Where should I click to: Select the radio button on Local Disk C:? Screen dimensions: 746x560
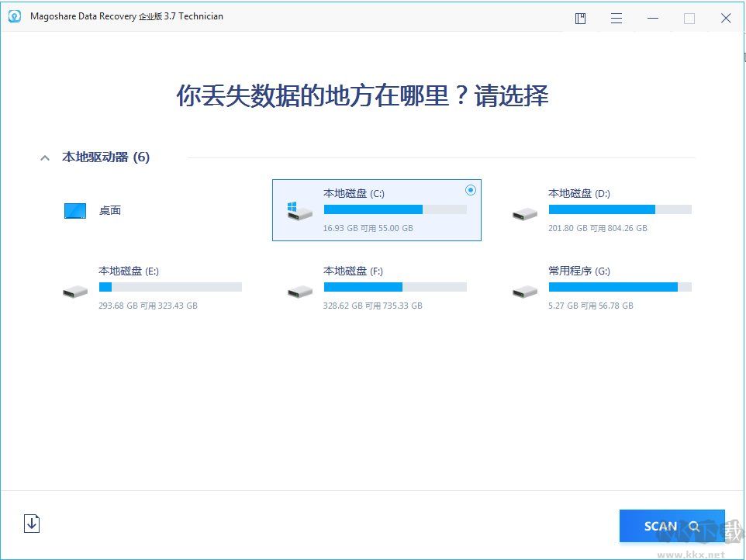[x=471, y=190]
